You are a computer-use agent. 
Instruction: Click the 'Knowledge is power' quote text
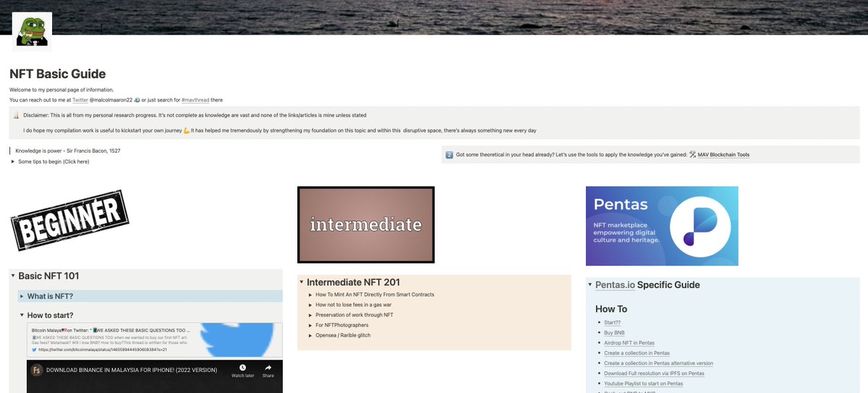[68, 151]
